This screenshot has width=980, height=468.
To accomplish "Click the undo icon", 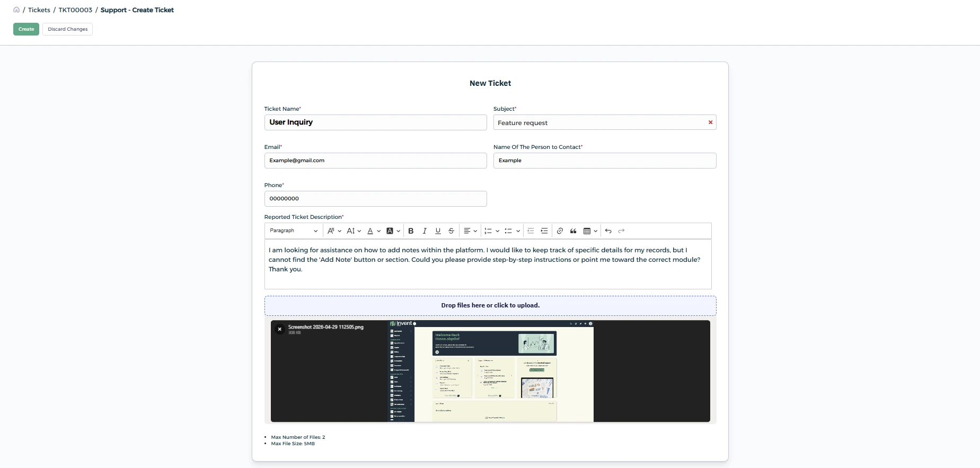I will click(x=608, y=231).
